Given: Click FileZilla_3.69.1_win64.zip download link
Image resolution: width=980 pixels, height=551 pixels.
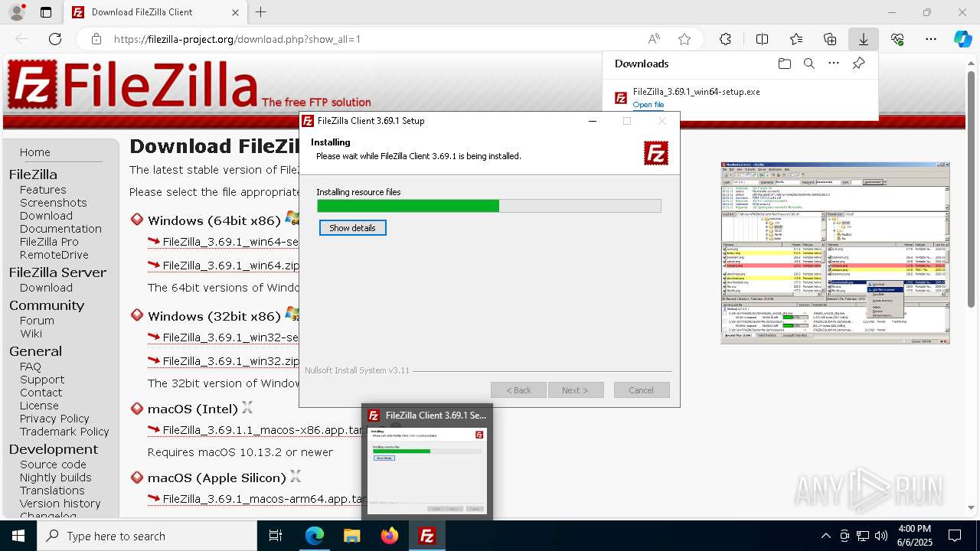Looking at the screenshot, I should [230, 266].
